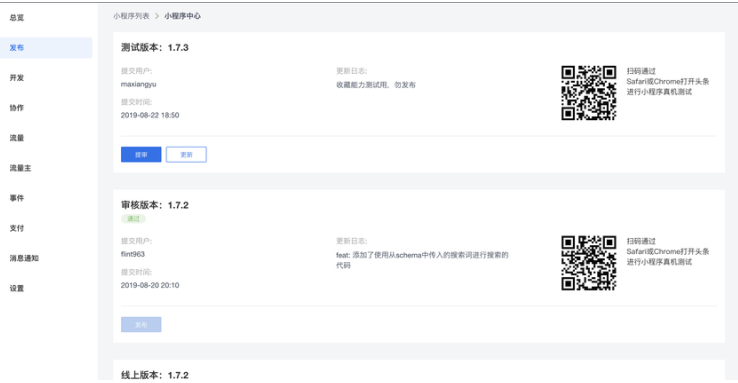Open 消息通知 in the sidebar
The image size is (738, 383).
pos(24,258)
